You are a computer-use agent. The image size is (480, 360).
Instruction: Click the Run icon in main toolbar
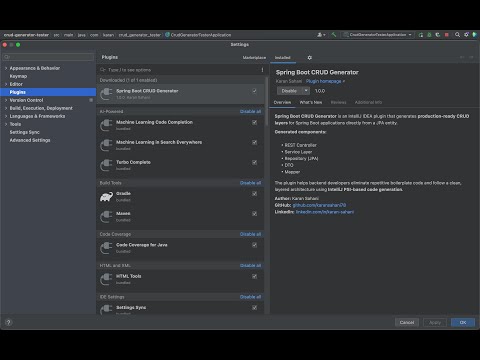[x=421, y=35]
